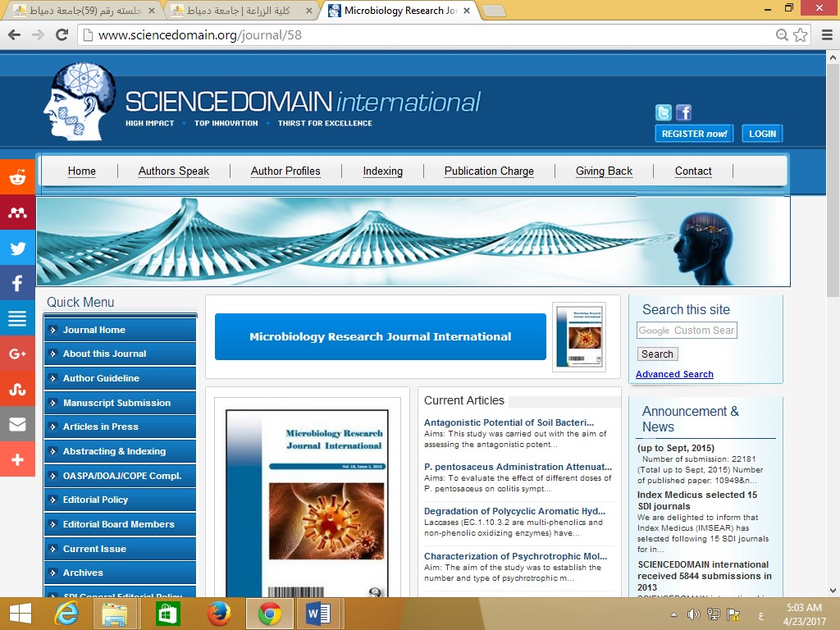Launch Firefox from the taskbar
This screenshot has width=840, height=630.
click(x=218, y=614)
